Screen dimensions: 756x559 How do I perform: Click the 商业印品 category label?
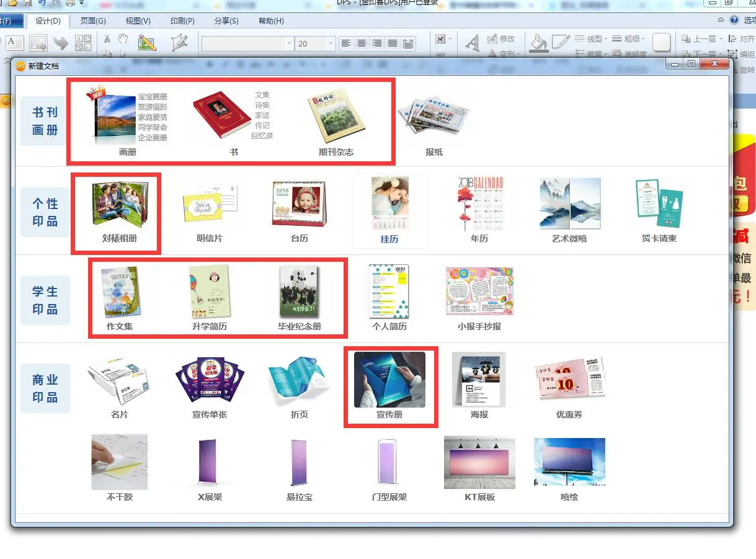pyautogui.click(x=45, y=388)
